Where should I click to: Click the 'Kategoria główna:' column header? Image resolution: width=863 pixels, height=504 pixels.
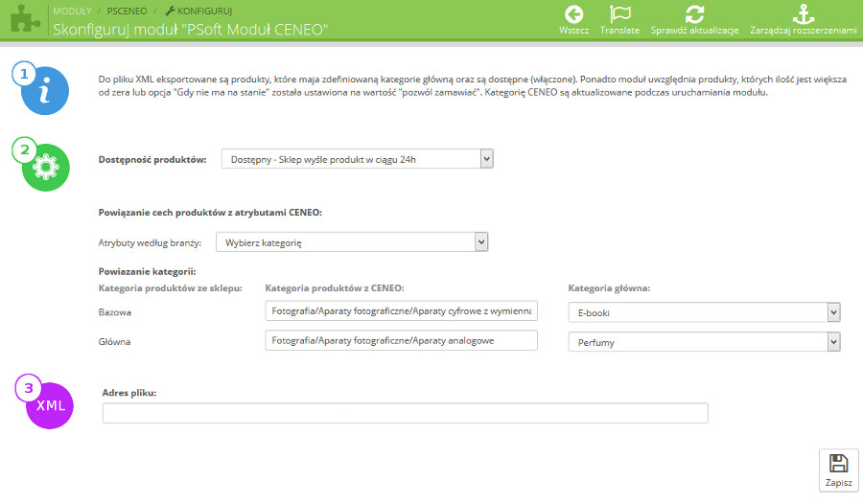point(609,287)
